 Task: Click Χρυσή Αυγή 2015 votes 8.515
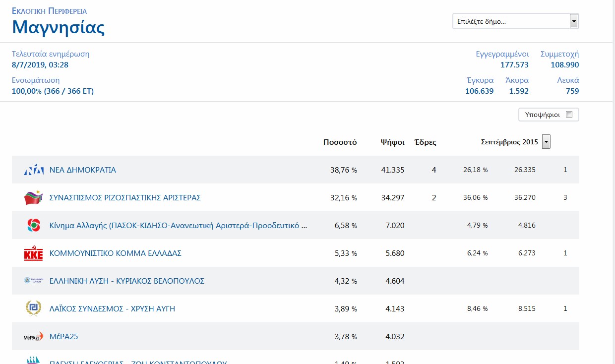(527, 309)
